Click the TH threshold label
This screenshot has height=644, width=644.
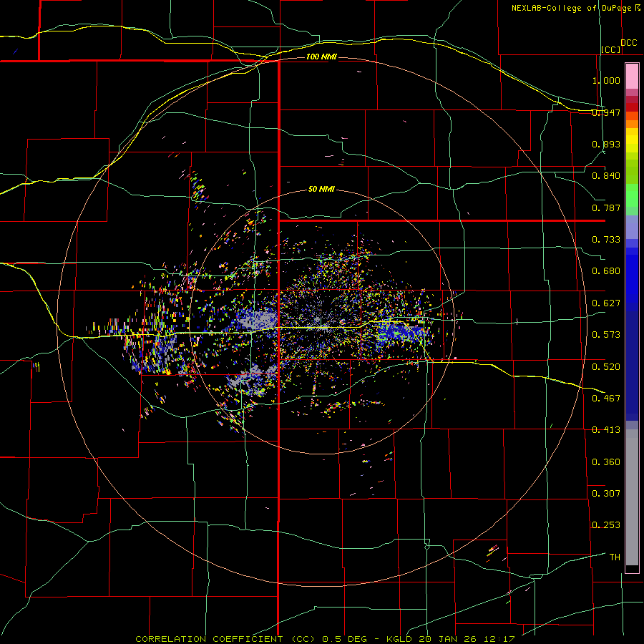tap(615, 557)
